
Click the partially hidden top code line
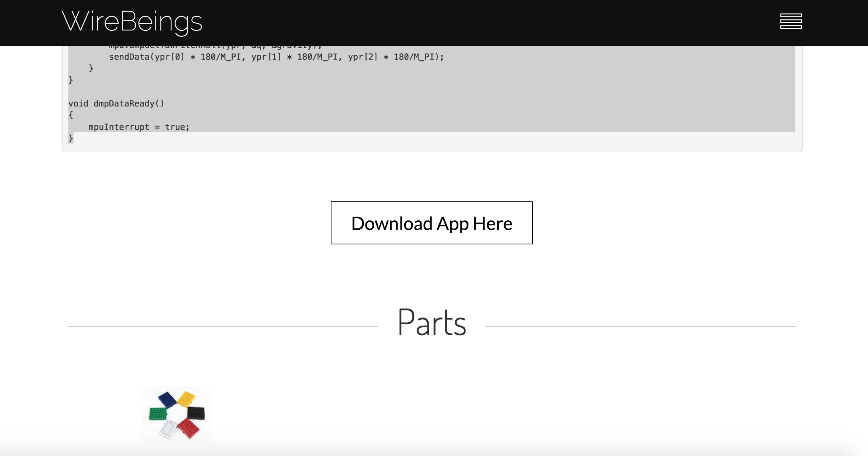tap(215, 47)
